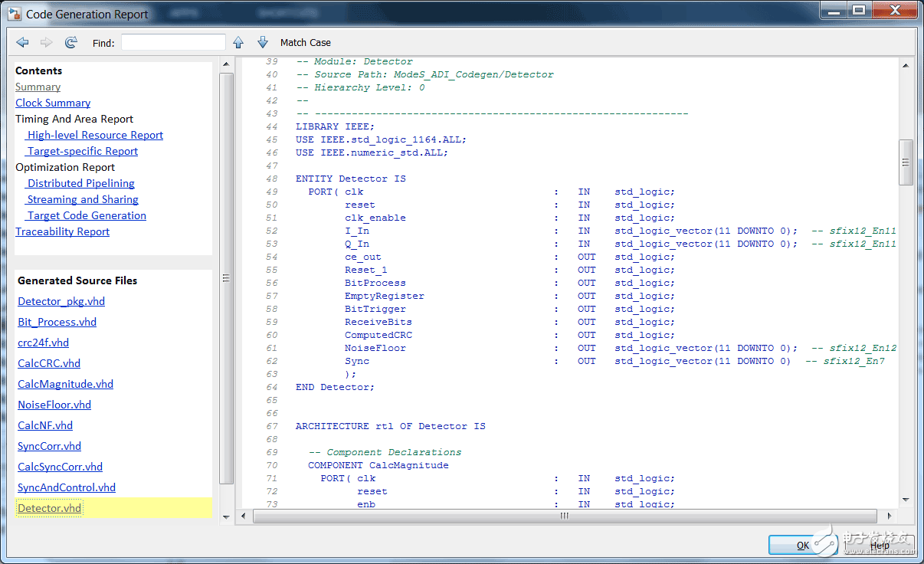
Task: Click the horizontal scrollbar under the code view
Action: 565,516
